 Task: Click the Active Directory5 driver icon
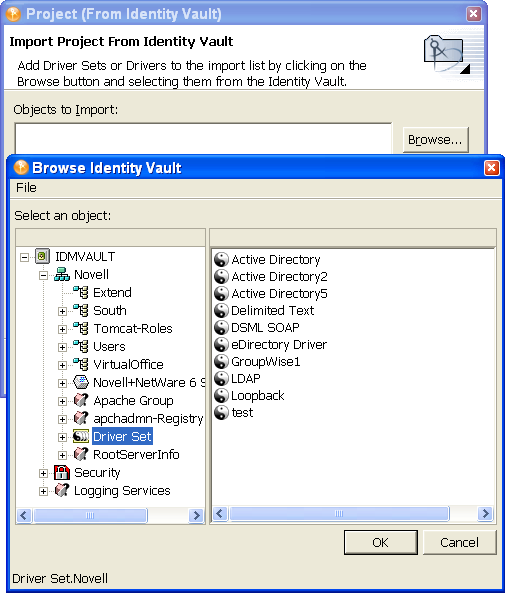221,294
